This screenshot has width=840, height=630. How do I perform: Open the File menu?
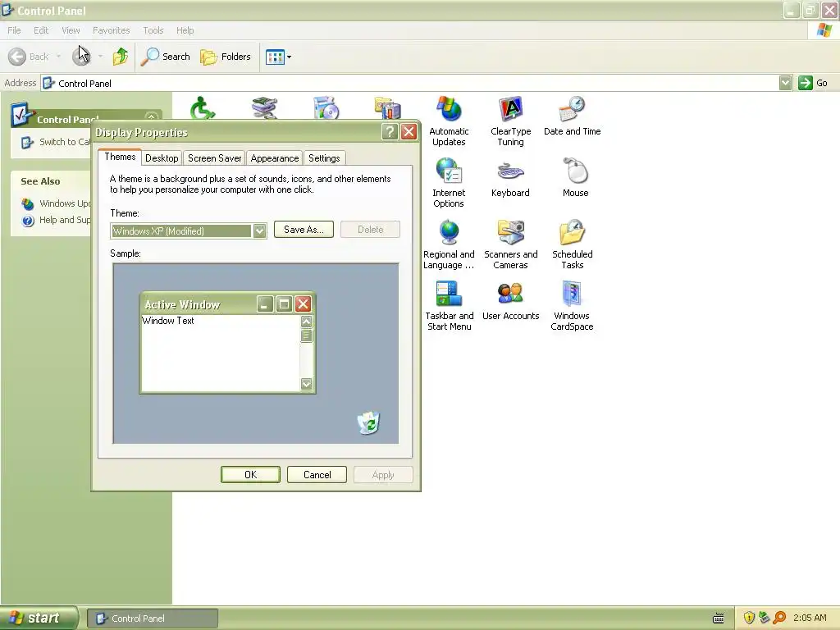(14, 30)
